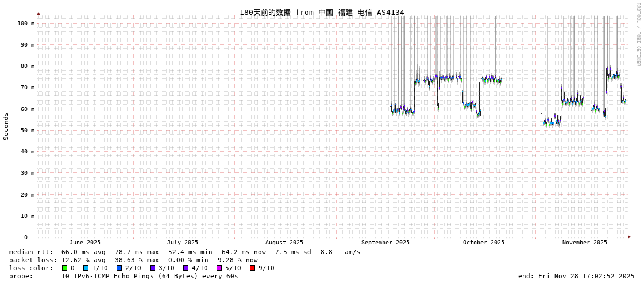Click the October 2025 axis label
The width and height of the screenshot is (644, 284).
[x=483, y=243]
